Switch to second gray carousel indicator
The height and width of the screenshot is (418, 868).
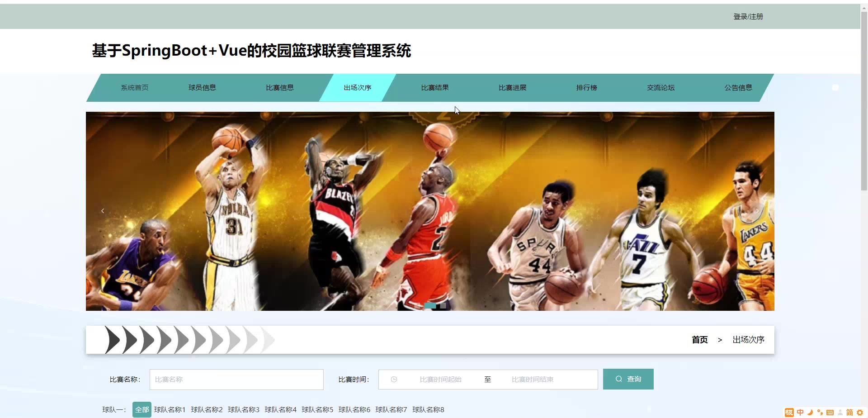pyautogui.click(x=443, y=306)
